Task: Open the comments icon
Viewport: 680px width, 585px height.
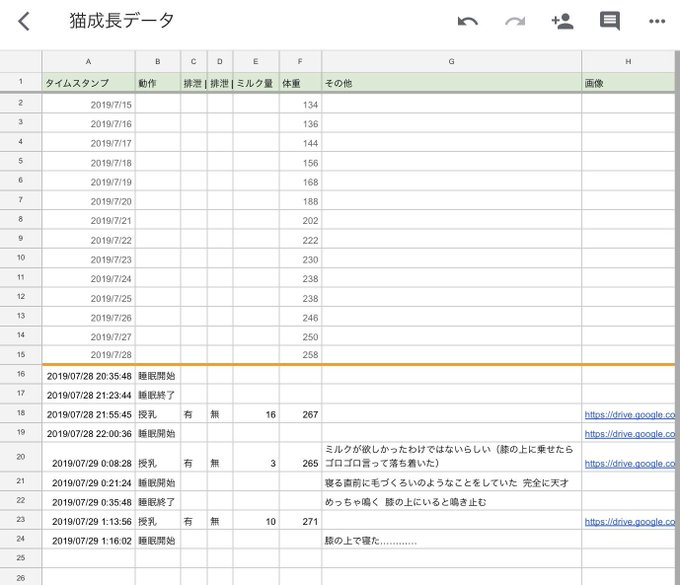Action: coord(610,21)
